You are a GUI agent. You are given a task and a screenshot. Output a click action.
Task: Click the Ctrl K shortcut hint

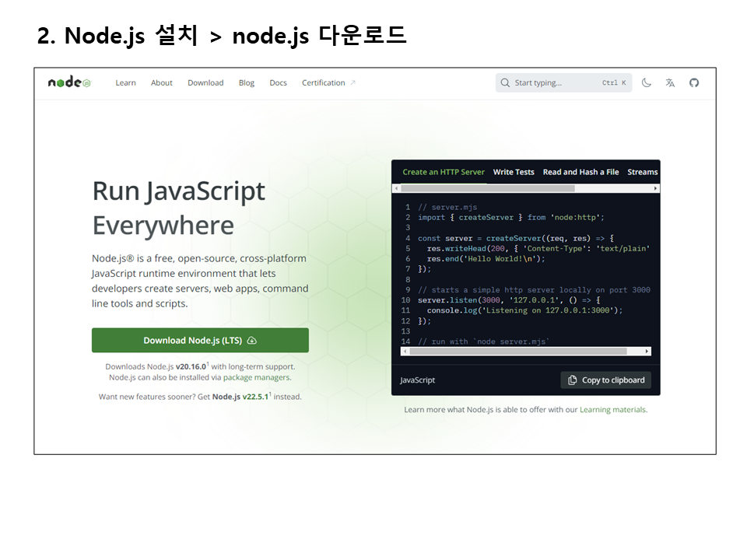point(614,83)
